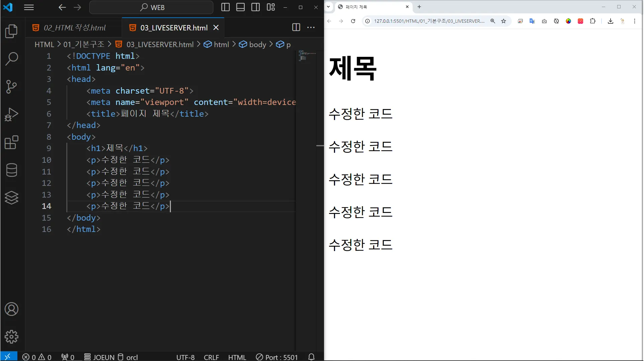Image resolution: width=644 pixels, height=361 pixels.
Task: Open Manage gear settings menu
Action: 11,337
